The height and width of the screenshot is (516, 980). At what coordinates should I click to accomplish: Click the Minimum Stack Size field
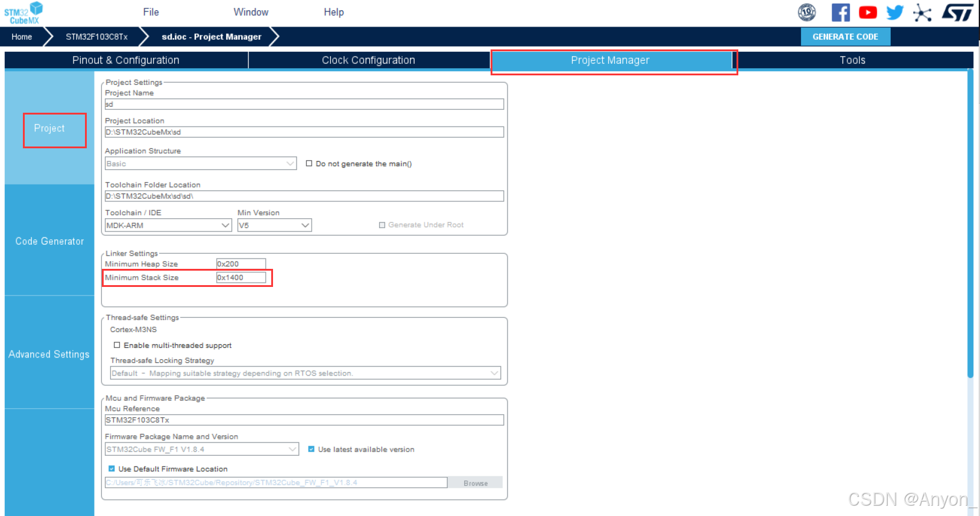pos(241,277)
